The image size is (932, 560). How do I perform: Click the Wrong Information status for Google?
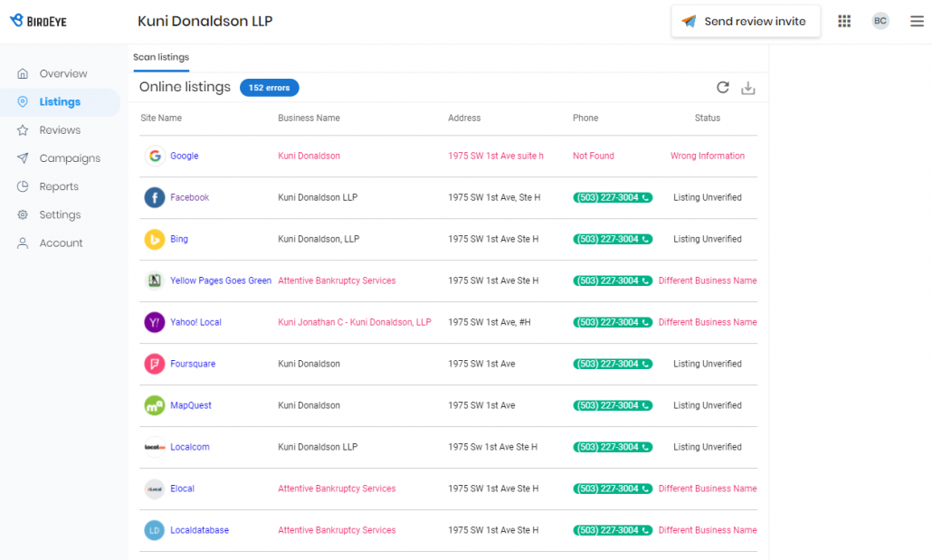tap(708, 156)
